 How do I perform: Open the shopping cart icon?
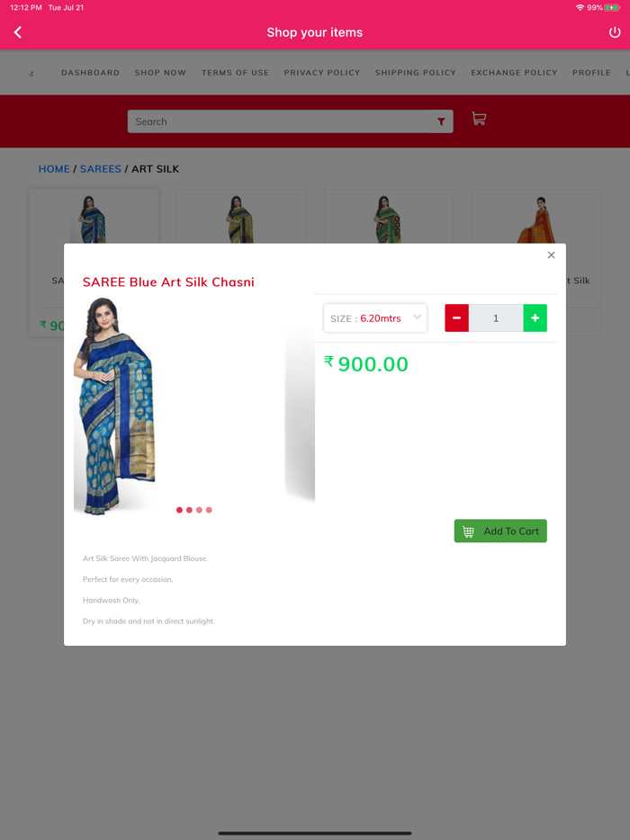point(479,119)
